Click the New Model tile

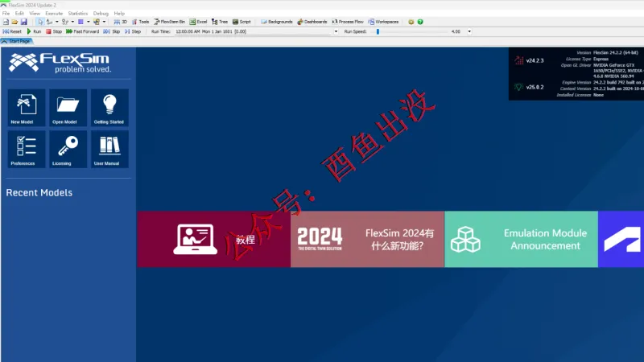click(x=27, y=108)
